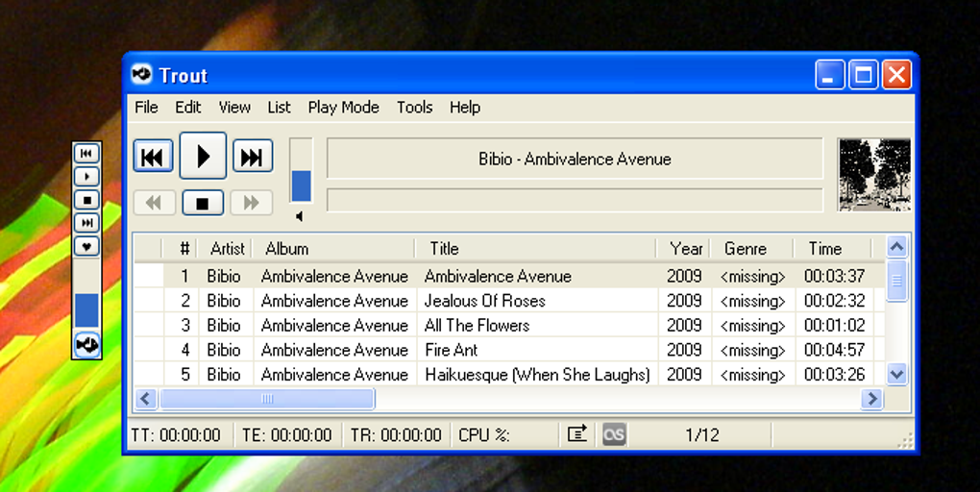Click the fast-forward button below next track
This screenshot has width=980, height=492.
(x=252, y=203)
